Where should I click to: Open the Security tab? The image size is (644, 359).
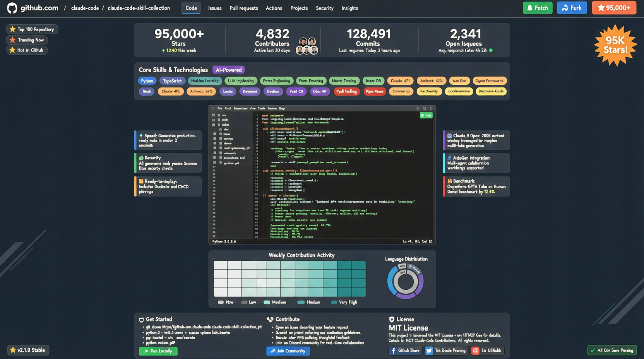coord(325,8)
